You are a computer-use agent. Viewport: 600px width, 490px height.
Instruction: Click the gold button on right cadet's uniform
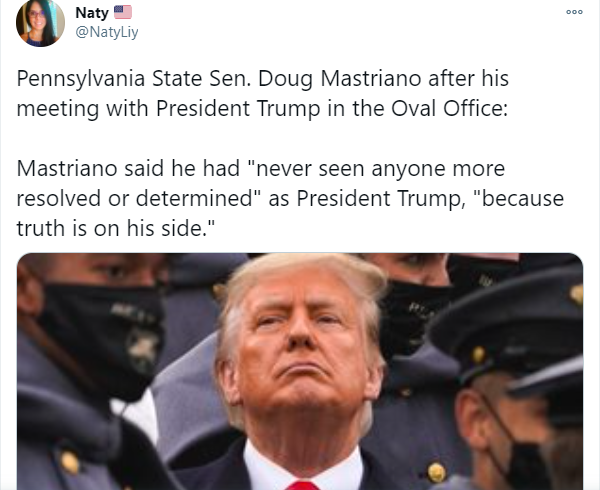(436, 472)
